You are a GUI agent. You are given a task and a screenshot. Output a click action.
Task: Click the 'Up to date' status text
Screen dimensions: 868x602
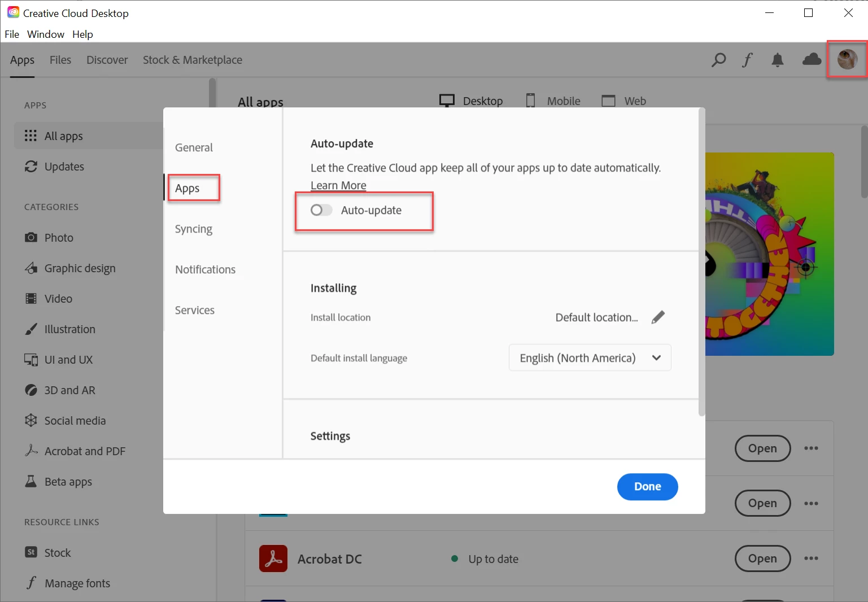(493, 559)
